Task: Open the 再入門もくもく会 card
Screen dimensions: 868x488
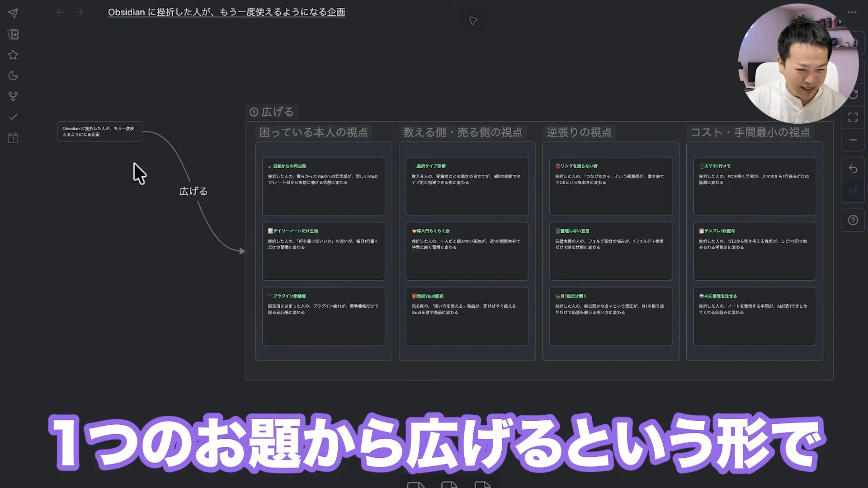Action: (x=467, y=251)
